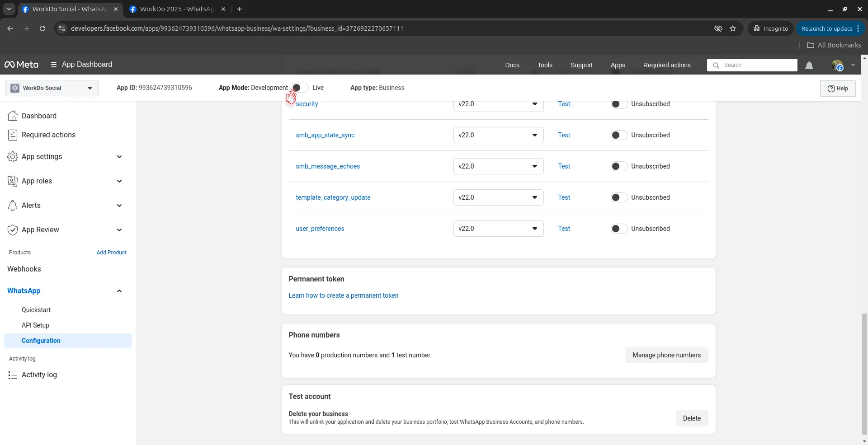Click the App Review shield icon
Image resolution: width=868 pixels, height=445 pixels.
point(13,230)
